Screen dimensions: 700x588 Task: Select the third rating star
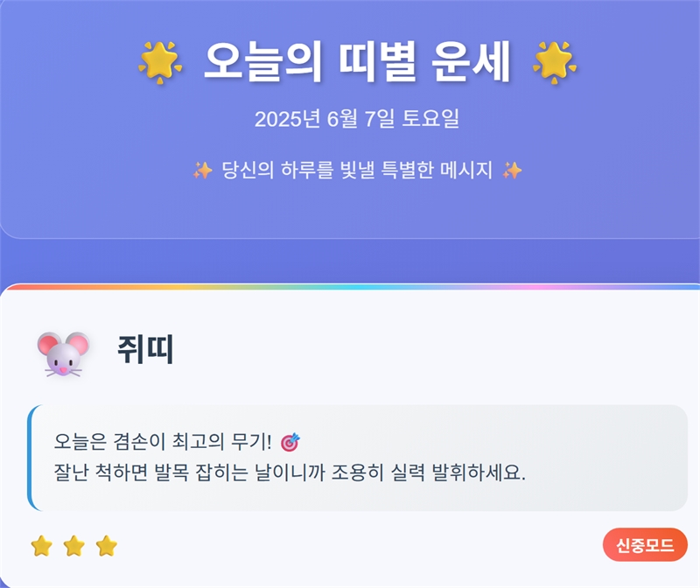pos(106,546)
